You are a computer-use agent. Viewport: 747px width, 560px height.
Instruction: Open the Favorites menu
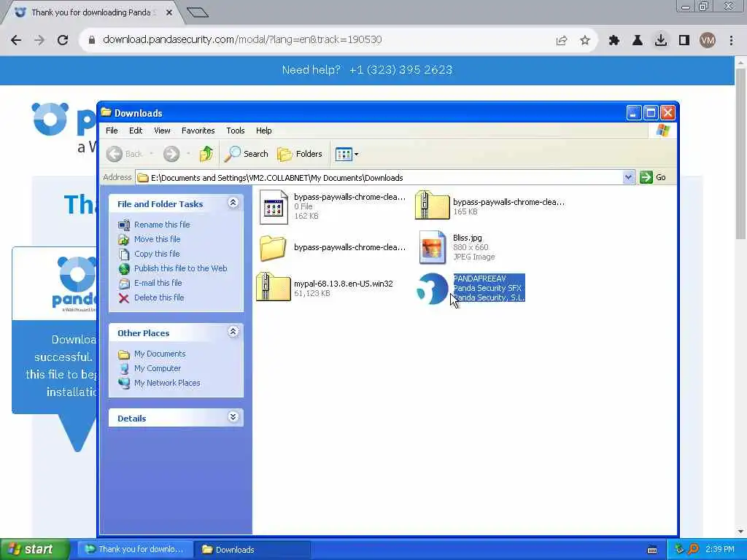click(198, 131)
